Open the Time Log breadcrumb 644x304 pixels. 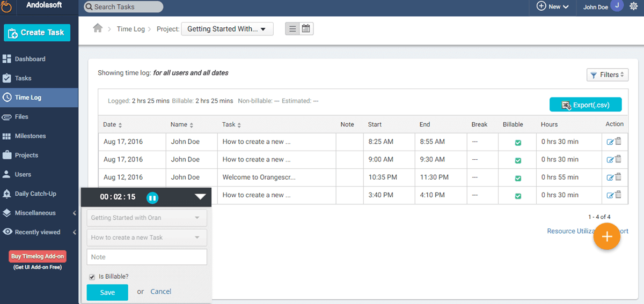(x=131, y=29)
